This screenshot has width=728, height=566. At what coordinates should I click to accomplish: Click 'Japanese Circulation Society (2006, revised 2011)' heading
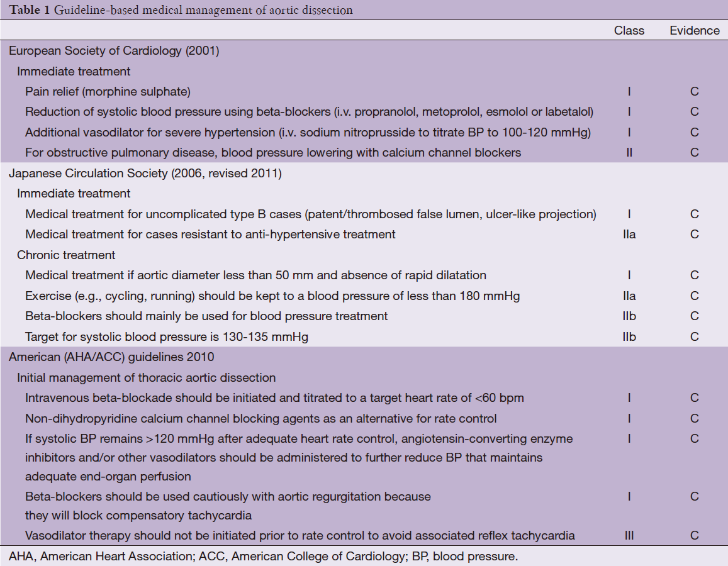point(145,174)
